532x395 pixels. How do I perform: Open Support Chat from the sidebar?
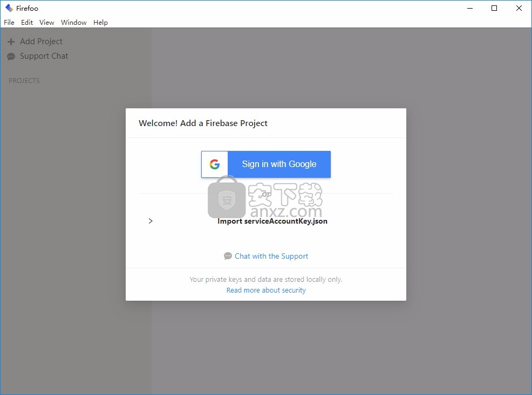click(44, 56)
